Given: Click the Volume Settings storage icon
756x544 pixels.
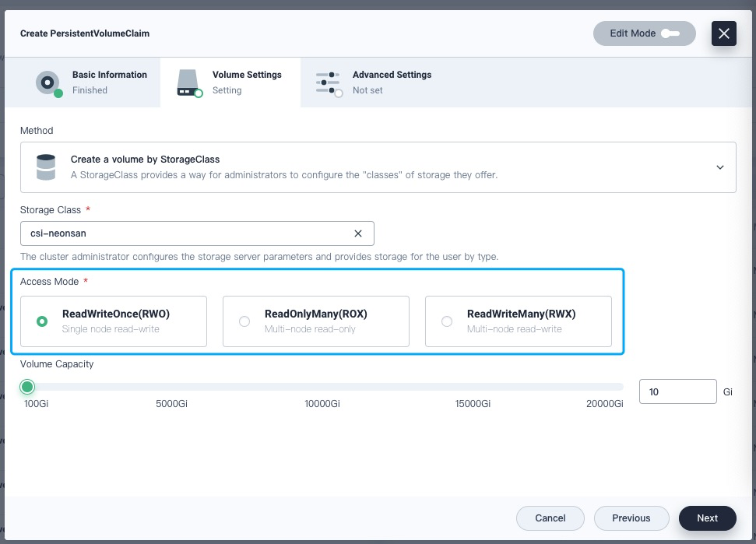Looking at the screenshot, I should click(x=188, y=82).
